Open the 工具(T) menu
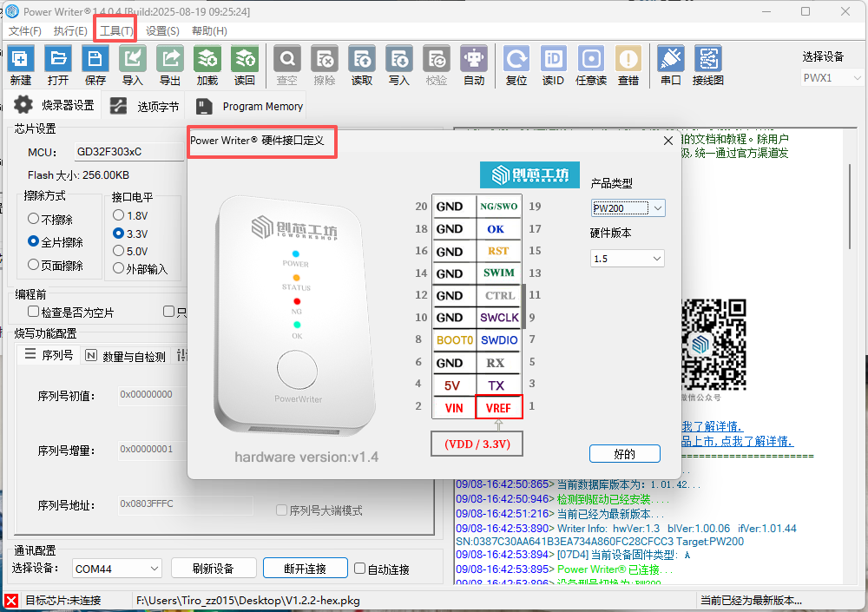 [x=116, y=31]
